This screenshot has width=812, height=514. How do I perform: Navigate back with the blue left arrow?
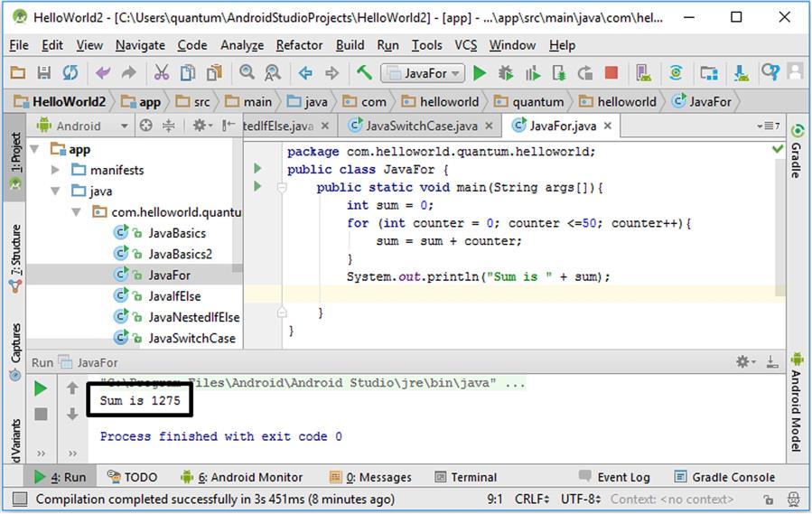click(x=305, y=73)
